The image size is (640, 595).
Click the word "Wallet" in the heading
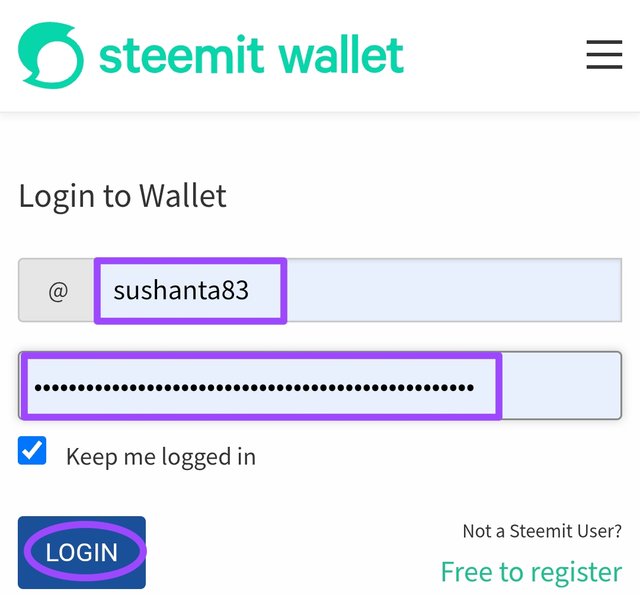tap(182, 196)
